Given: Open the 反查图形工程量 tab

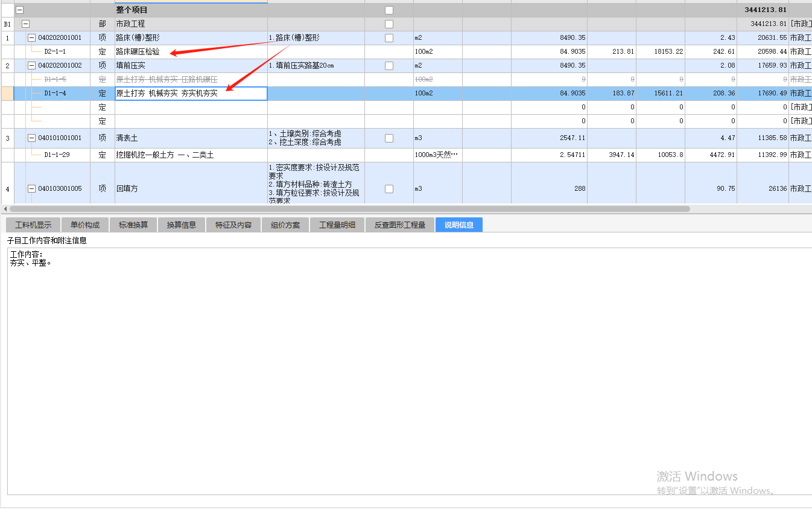Looking at the screenshot, I should tap(400, 225).
